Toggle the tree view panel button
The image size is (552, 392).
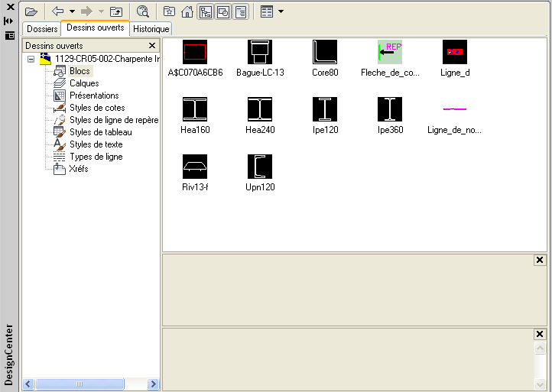pyautogui.click(x=206, y=11)
